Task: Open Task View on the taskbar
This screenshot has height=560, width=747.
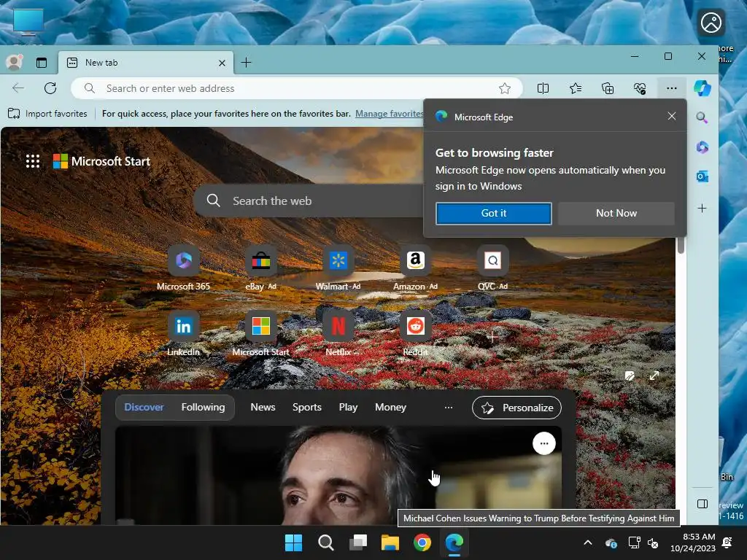Action: pyautogui.click(x=357, y=542)
